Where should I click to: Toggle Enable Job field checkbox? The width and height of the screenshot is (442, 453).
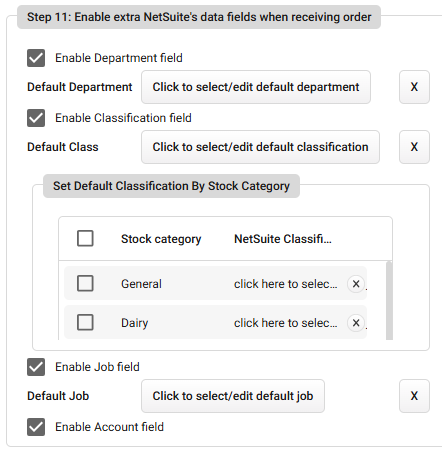click(36, 367)
